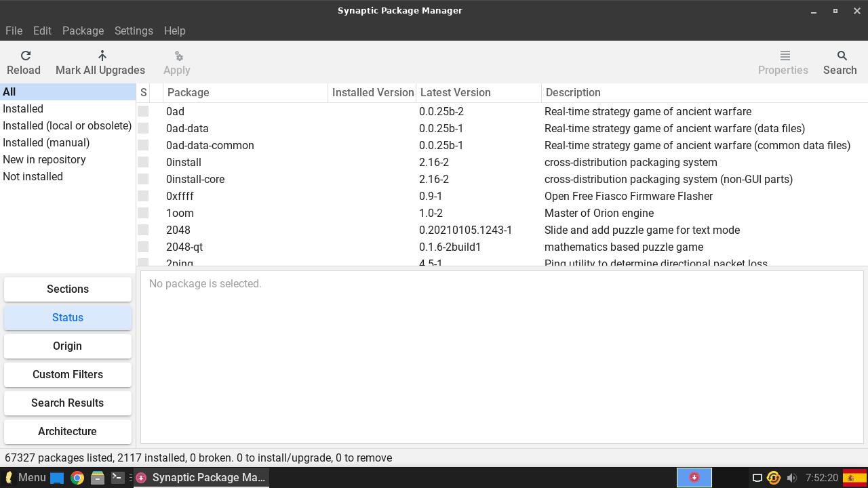Toggle status checkbox for 0ad-data-common

click(143, 145)
